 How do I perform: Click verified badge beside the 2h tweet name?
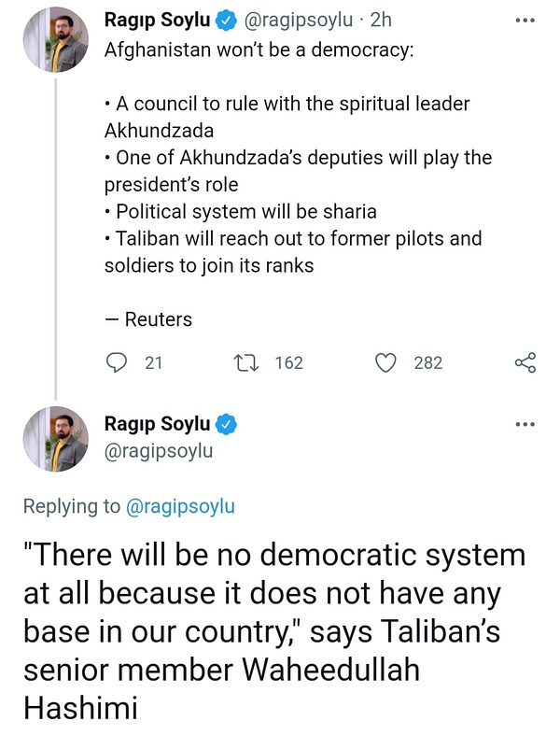click(x=225, y=19)
